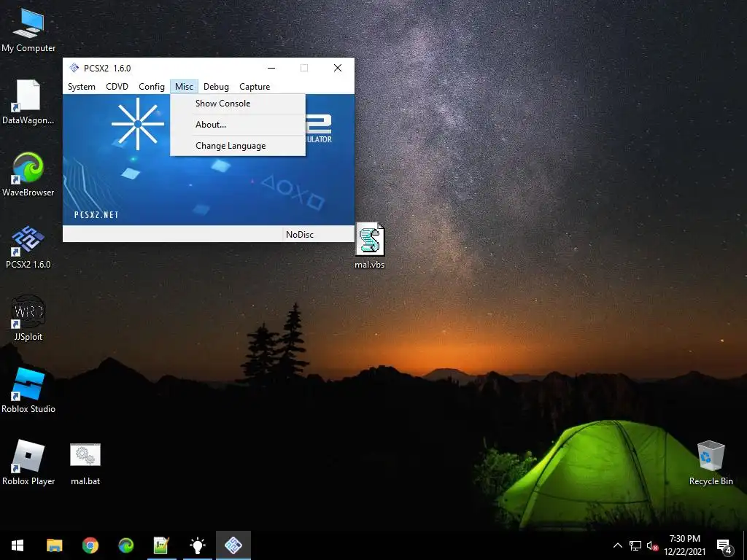Image resolution: width=747 pixels, height=560 pixels.
Task: Minimize the PCSX2 window
Action: 271,68
